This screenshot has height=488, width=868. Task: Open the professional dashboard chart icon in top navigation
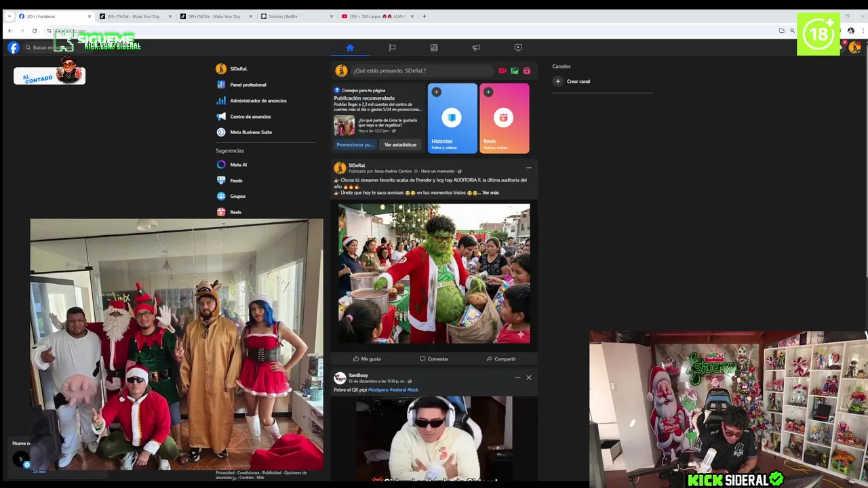tap(434, 47)
